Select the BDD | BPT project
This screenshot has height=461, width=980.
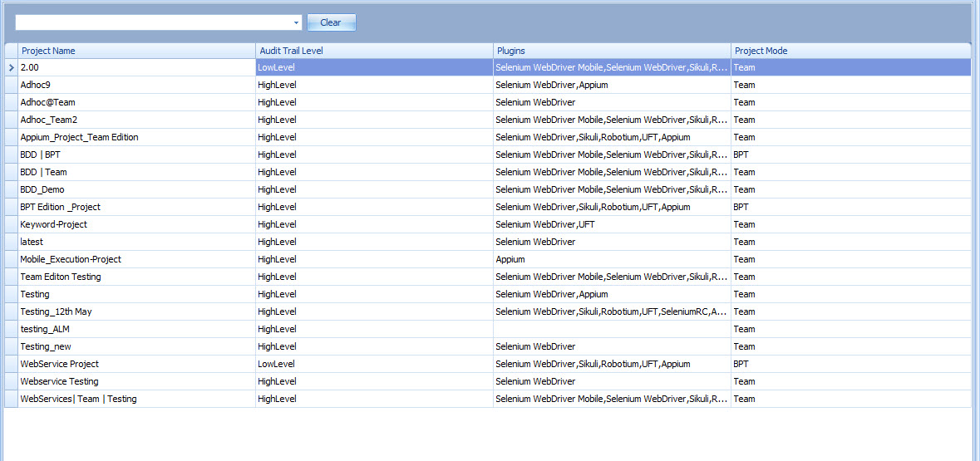[136, 154]
